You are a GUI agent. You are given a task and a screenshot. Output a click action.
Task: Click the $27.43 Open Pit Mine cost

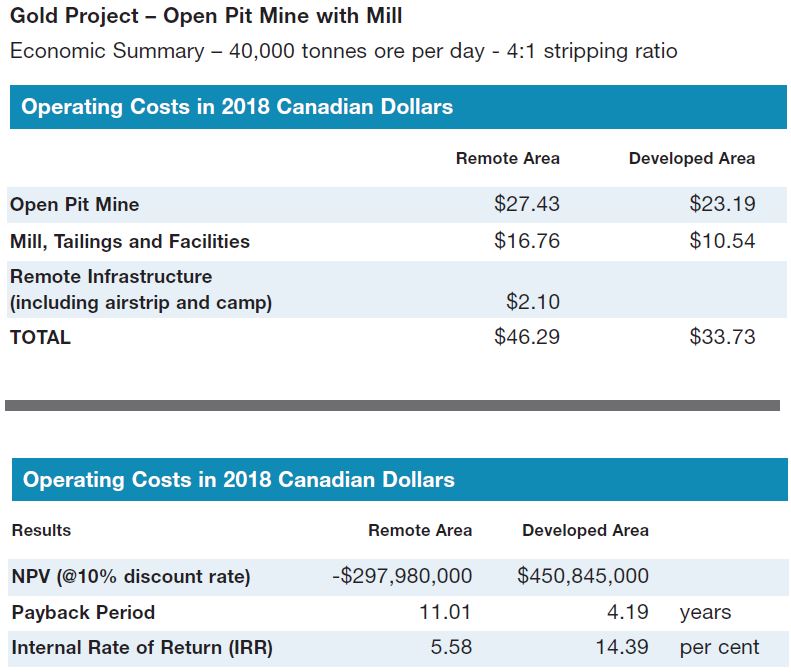coord(527,205)
